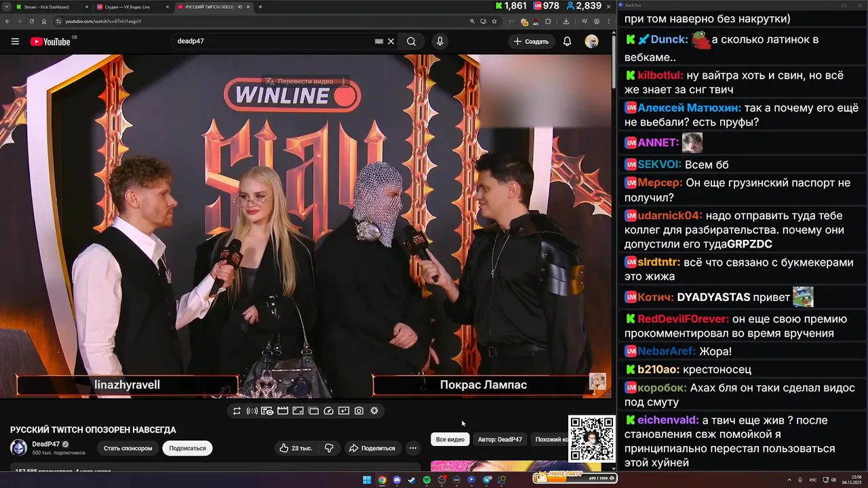Go to YouTube home via logo

point(50,41)
